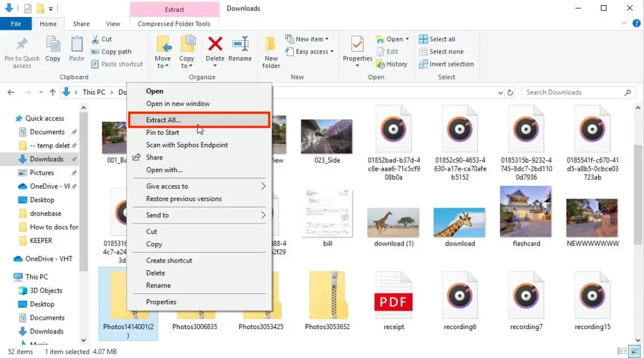Click the Cut scissors icon in ribbon
644x358 pixels.
pos(96,39)
